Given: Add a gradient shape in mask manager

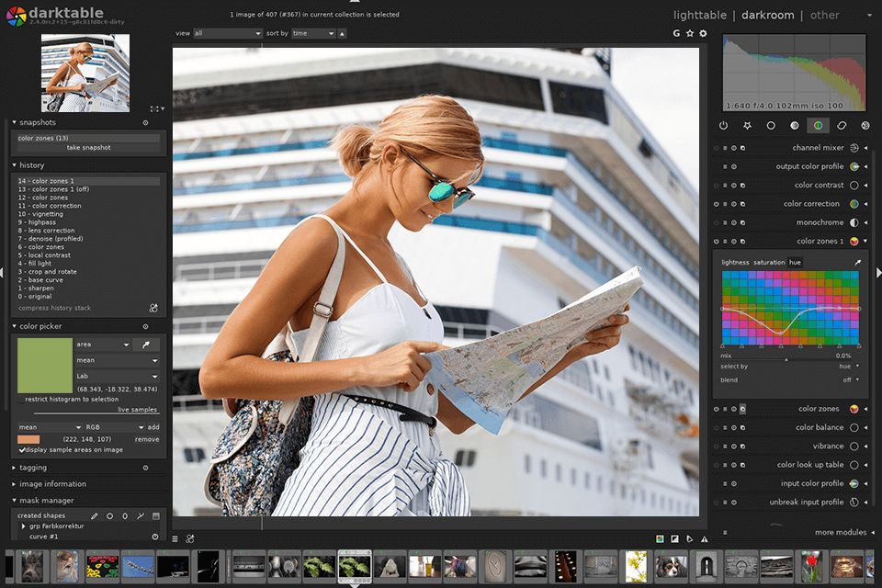Looking at the screenshot, I should point(156,516).
